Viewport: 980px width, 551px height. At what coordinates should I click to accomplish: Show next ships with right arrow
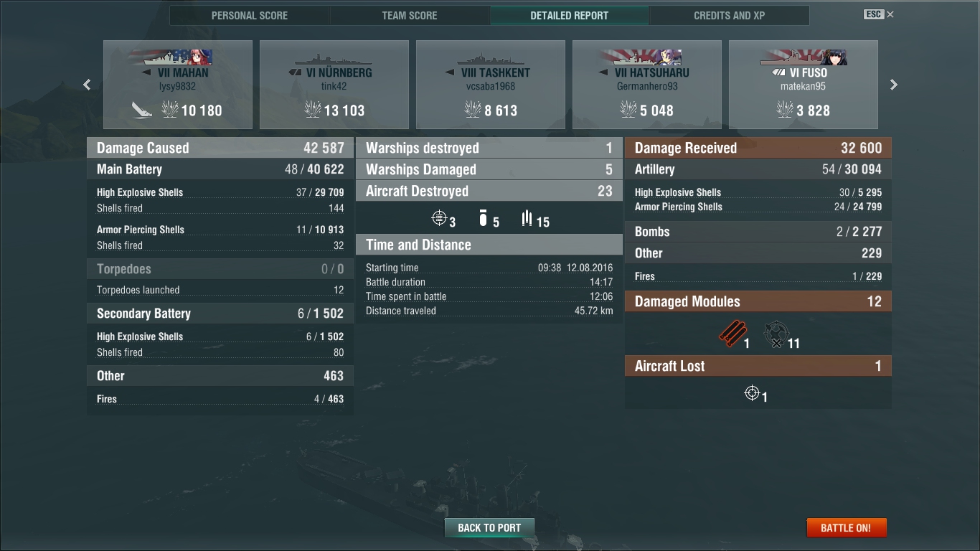coord(894,85)
